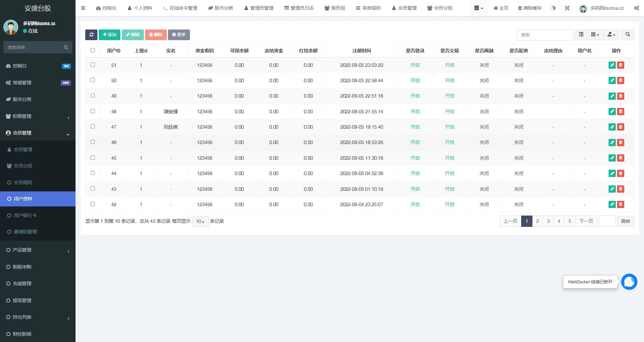644x342 pixels.
Task: Click the refresh table icon
Action: [x=91, y=35]
